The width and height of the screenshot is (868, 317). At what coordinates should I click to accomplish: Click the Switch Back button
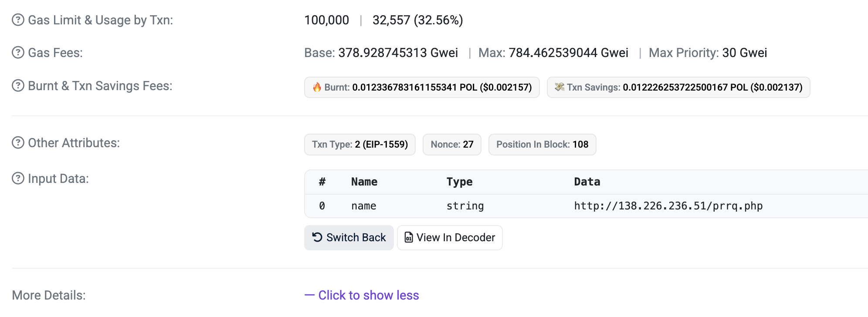[349, 238]
